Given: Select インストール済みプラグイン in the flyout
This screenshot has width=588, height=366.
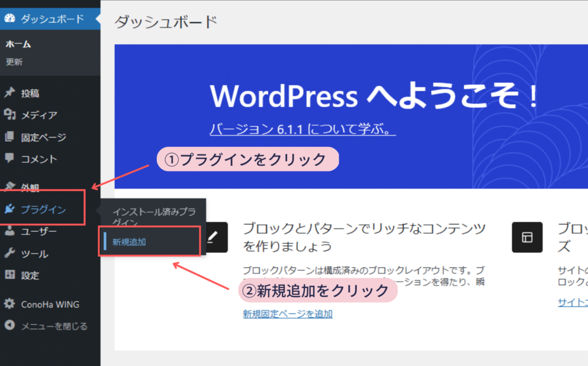Looking at the screenshot, I should 154,216.
